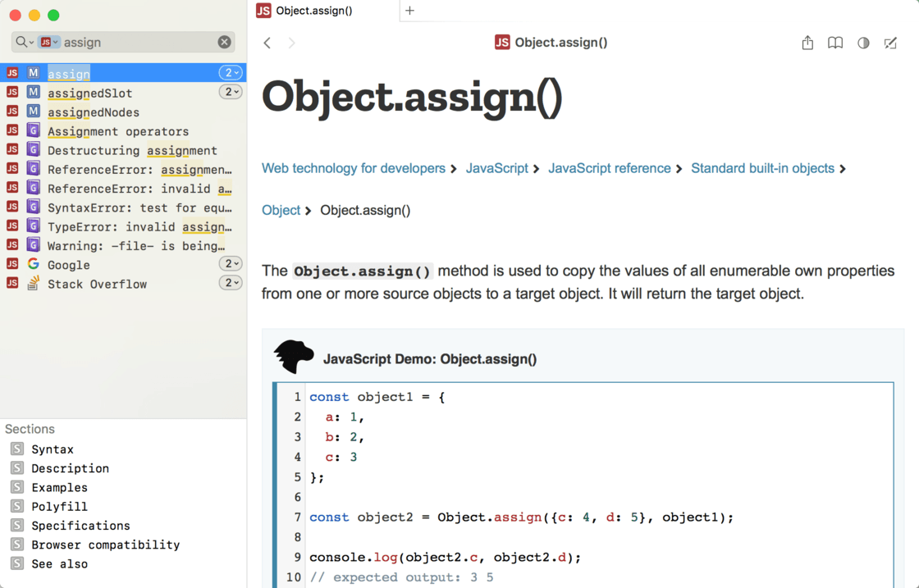The height and width of the screenshot is (588, 919).
Task: Click the JS docset filter badge
Action: click(x=49, y=42)
